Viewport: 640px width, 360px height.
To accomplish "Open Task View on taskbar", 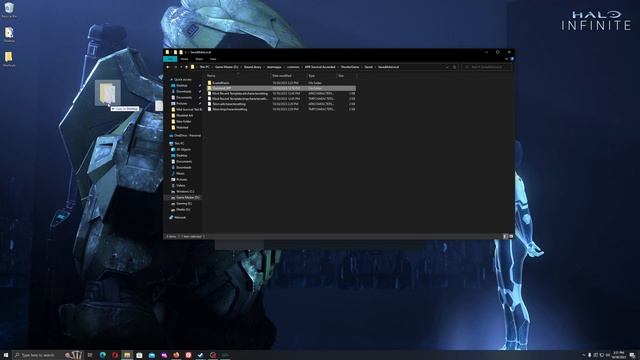I will coord(90,355).
